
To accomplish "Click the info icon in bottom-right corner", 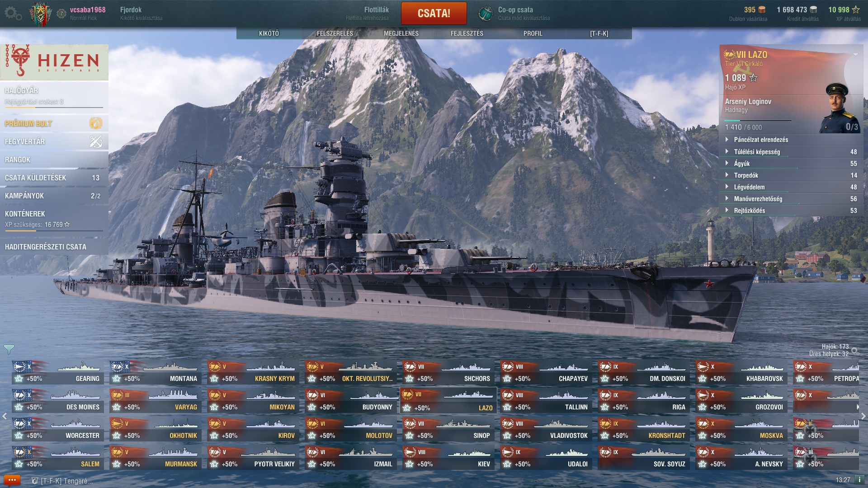I will pyautogui.click(x=859, y=480).
